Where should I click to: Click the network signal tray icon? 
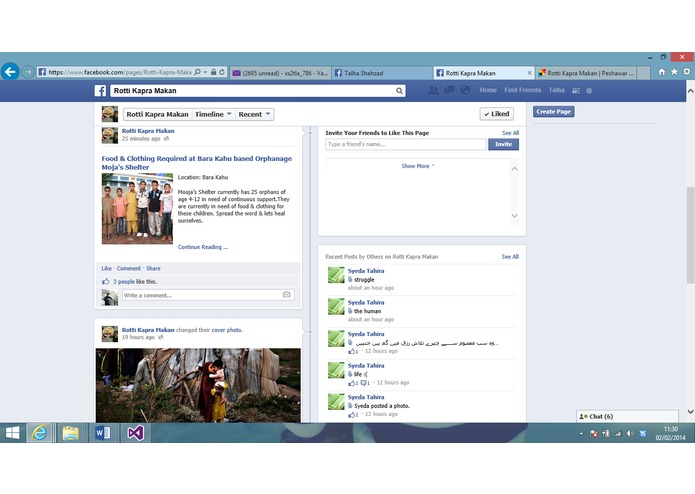tap(618, 433)
